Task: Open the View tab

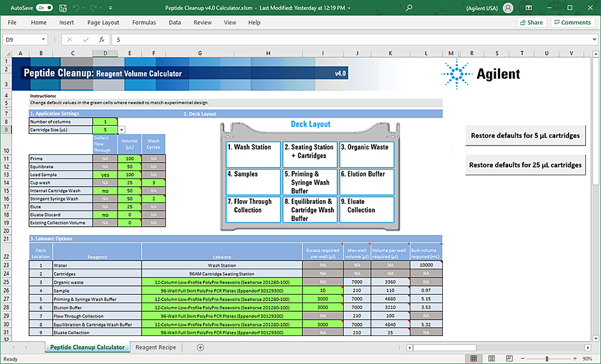Action: click(230, 23)
